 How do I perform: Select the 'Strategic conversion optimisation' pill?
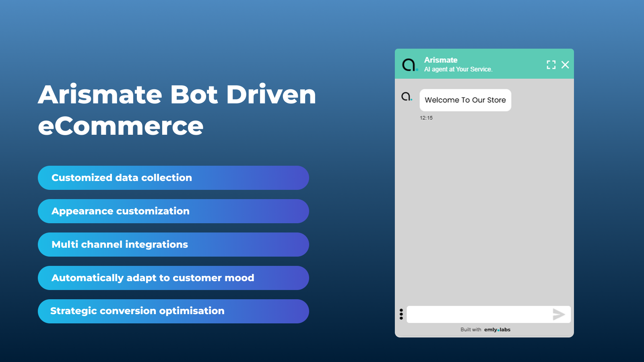pyautogui.click(x=173, y=311)
